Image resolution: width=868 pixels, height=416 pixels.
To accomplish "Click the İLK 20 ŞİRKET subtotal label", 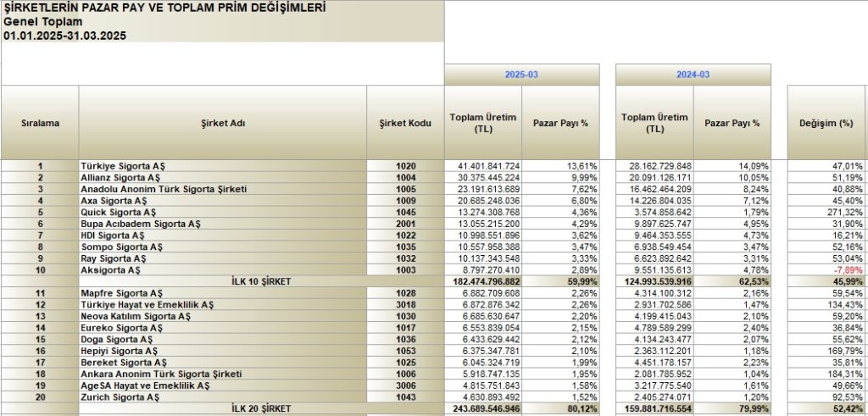I will 261,409.
